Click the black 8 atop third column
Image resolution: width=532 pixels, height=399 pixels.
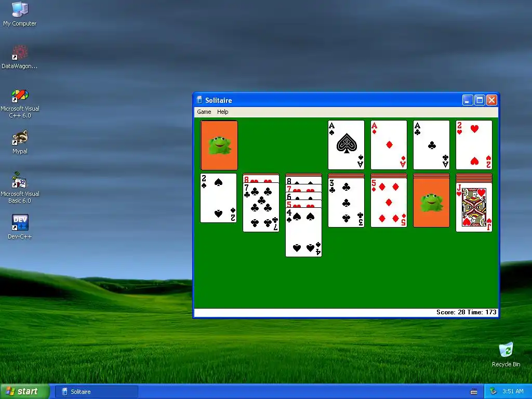[303, 180]
